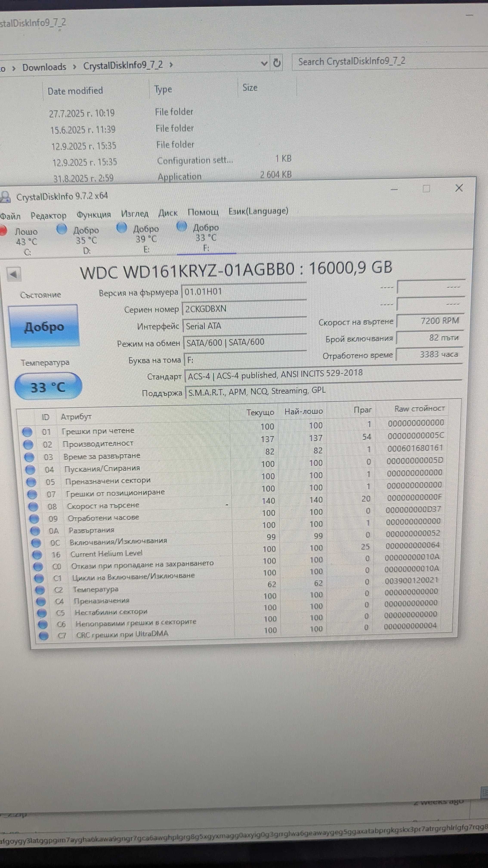The image size is (488, 868).
Task: Click status icon for attribute C0 row
Action: coord(38,566)
